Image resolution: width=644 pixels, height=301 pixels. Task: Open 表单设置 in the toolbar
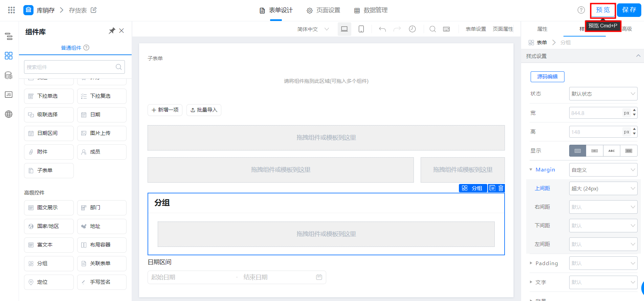click(475, 29)
